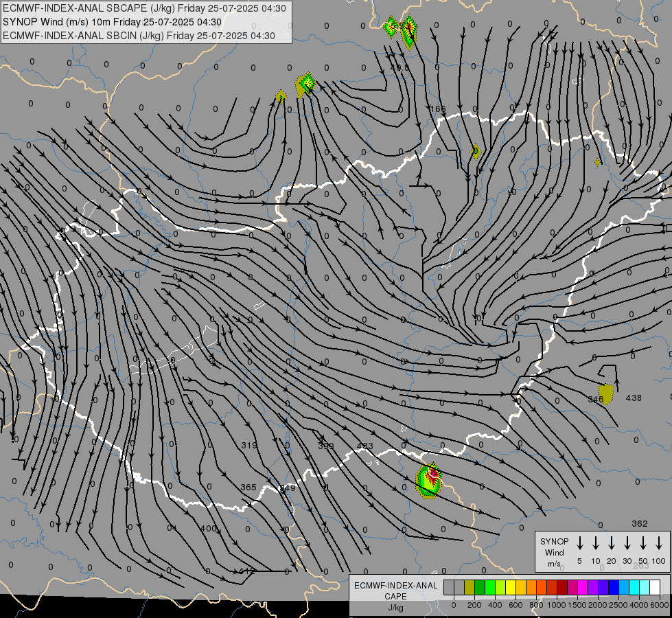This screenshot has height=618, width=672.
Task: Click the '1000' tick label on CAPE scale
Action: point(557,605)
